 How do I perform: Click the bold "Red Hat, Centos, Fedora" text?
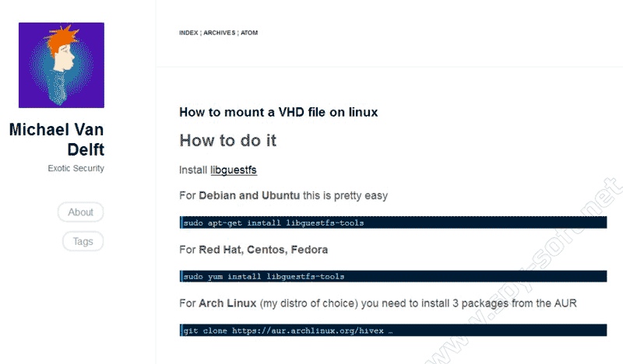(x=263, y=250)
